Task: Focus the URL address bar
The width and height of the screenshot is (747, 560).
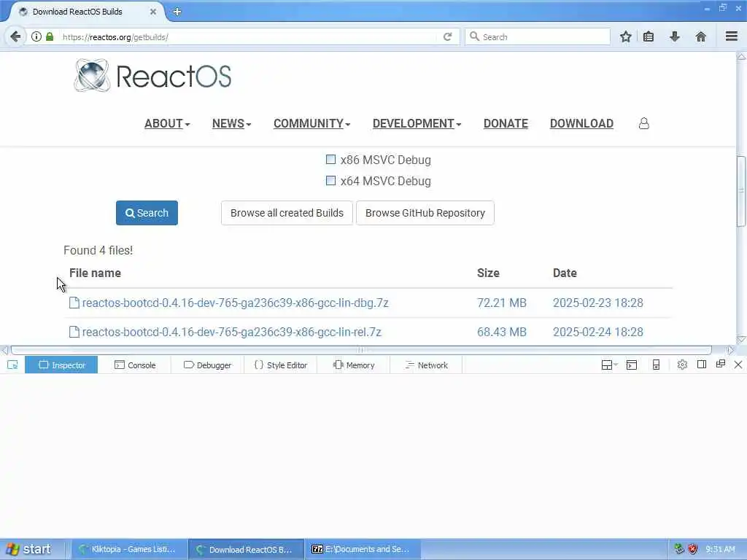Action: 248,36
